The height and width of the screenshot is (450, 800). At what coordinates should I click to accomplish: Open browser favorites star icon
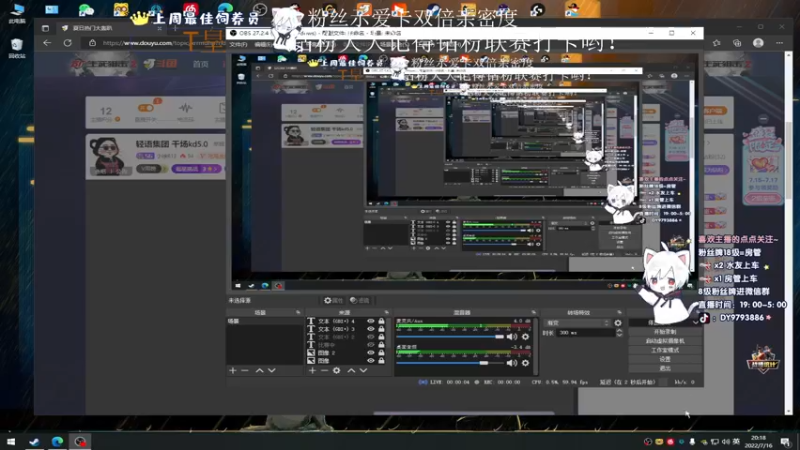[716, 43]
